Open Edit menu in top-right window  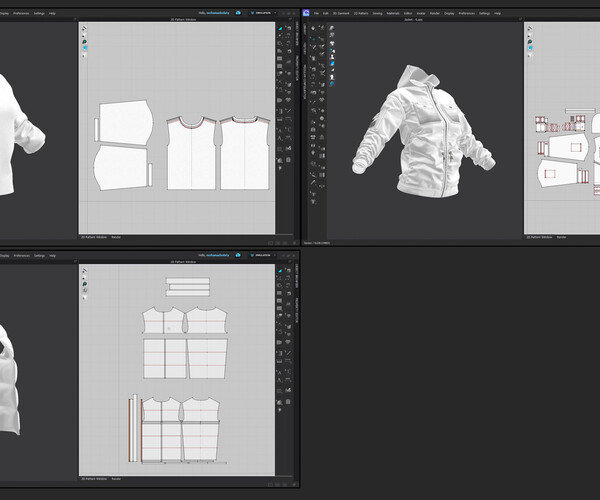(x=326, y=13)
